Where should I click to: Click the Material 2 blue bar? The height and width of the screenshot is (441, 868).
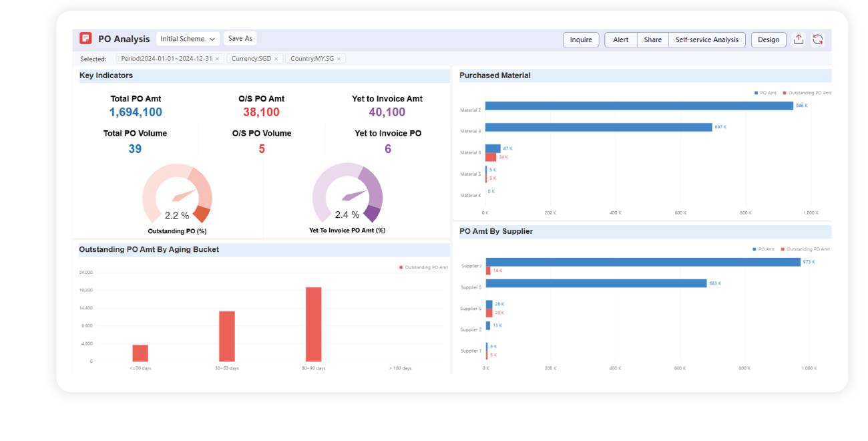[638, 106]
